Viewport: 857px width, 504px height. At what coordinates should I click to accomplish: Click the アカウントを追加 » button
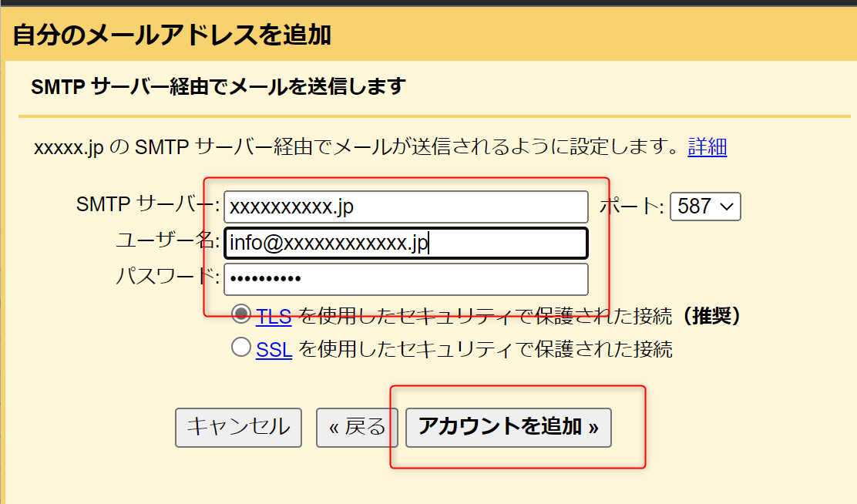509,428
